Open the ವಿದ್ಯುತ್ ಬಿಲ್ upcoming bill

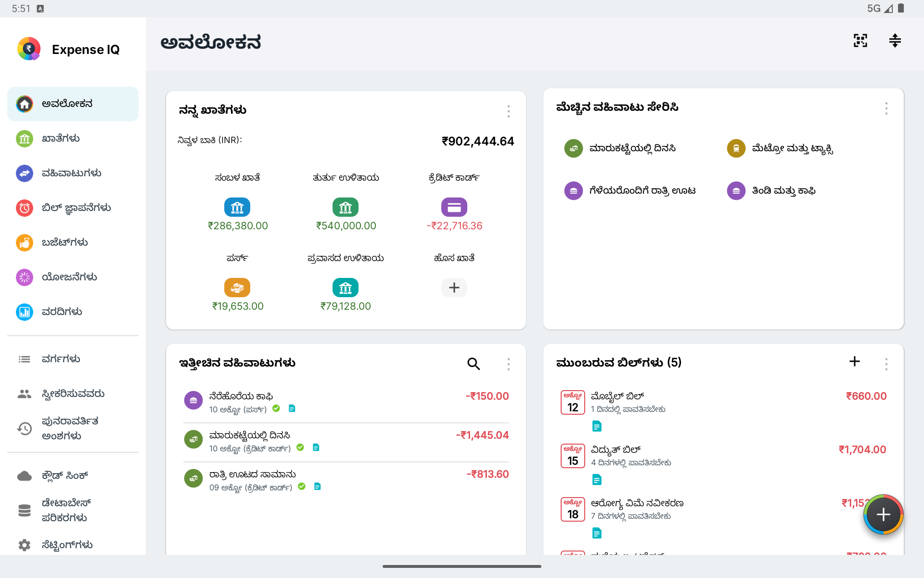click(723, 464)
